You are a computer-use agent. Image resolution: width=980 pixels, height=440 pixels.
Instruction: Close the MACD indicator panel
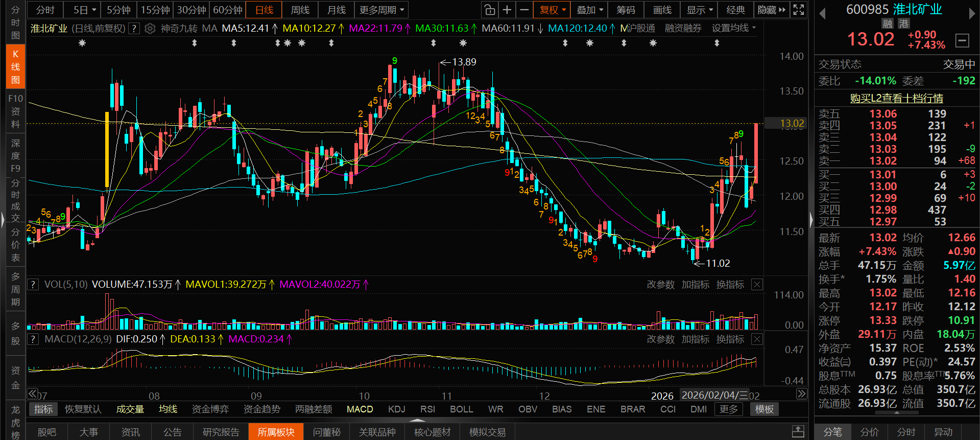(757, 339)
